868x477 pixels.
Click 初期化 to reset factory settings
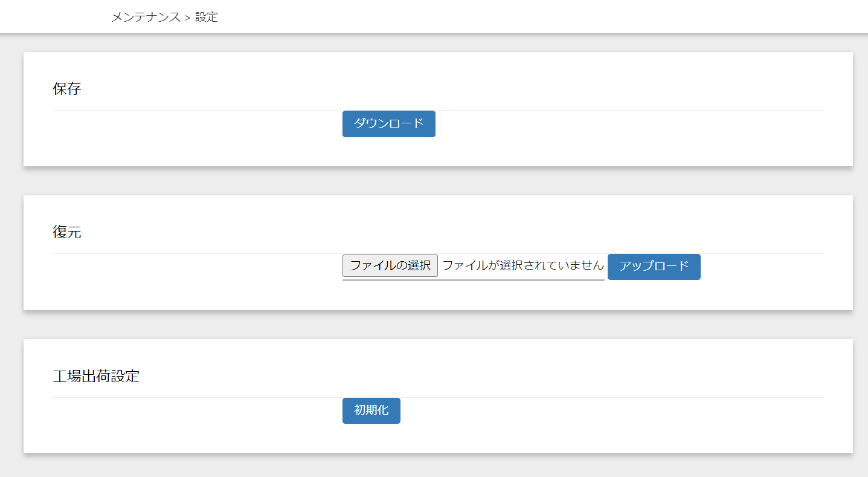click(371, 410)
